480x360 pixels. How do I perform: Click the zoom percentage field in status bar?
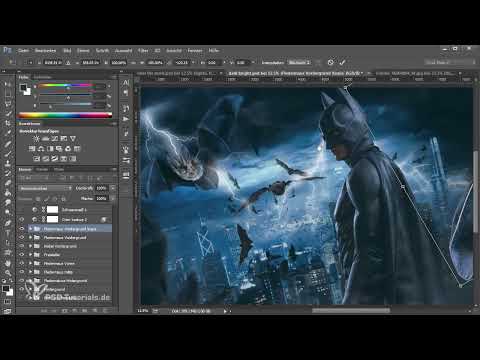click(142, 311)
